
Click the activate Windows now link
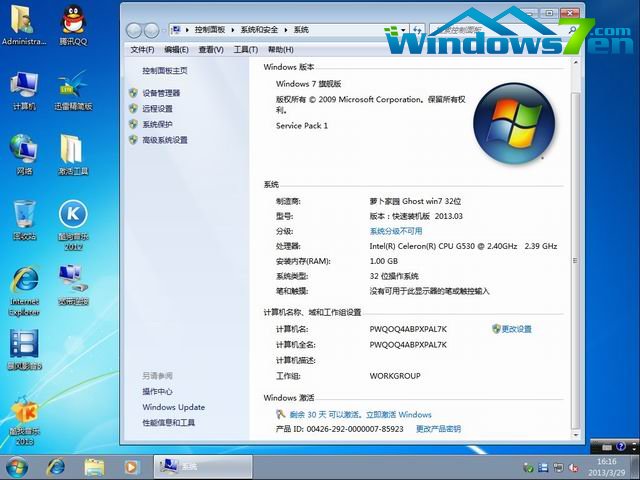click(x=399, y=415)
